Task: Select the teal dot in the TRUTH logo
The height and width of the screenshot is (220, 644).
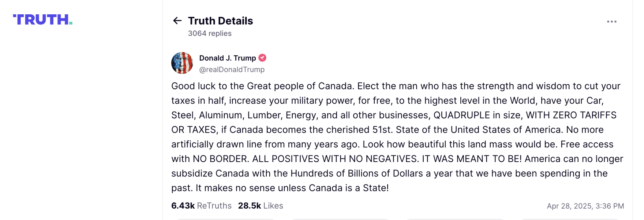Action: 71,23
